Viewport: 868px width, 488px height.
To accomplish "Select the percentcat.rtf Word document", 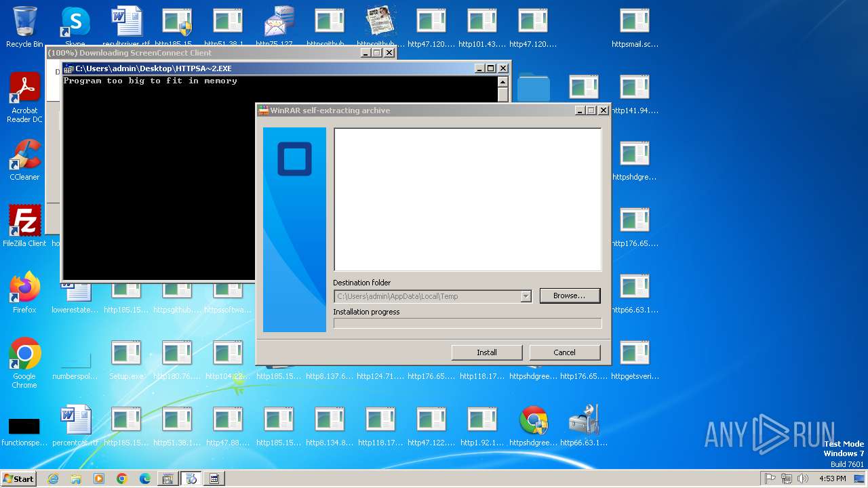I will 75,426.
